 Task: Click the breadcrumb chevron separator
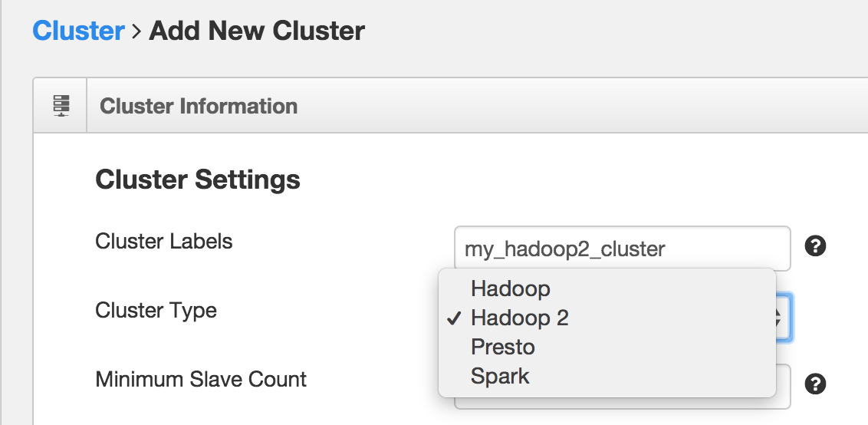pos(136,31)
